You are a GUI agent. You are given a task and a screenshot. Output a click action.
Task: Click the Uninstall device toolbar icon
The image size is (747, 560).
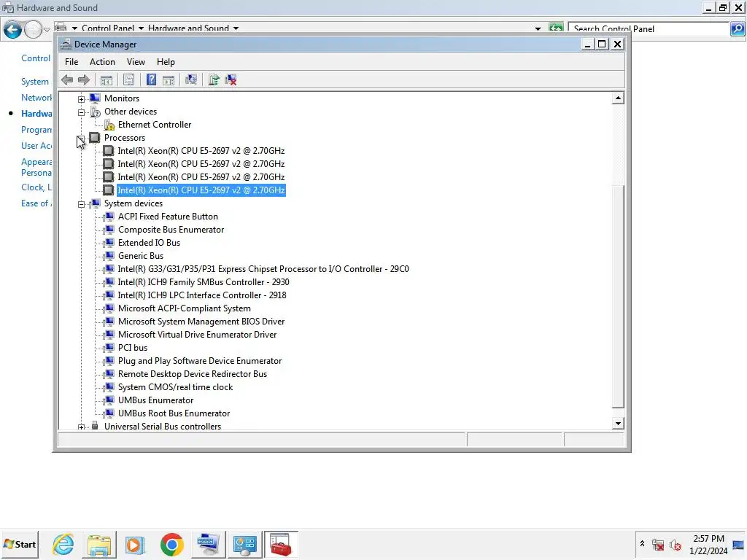[231, 80]
